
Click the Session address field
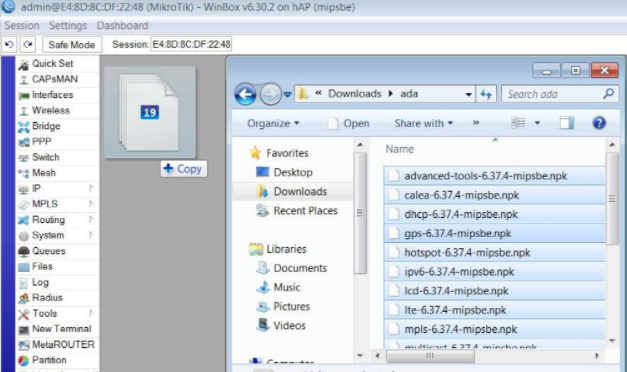click(191, 44)
